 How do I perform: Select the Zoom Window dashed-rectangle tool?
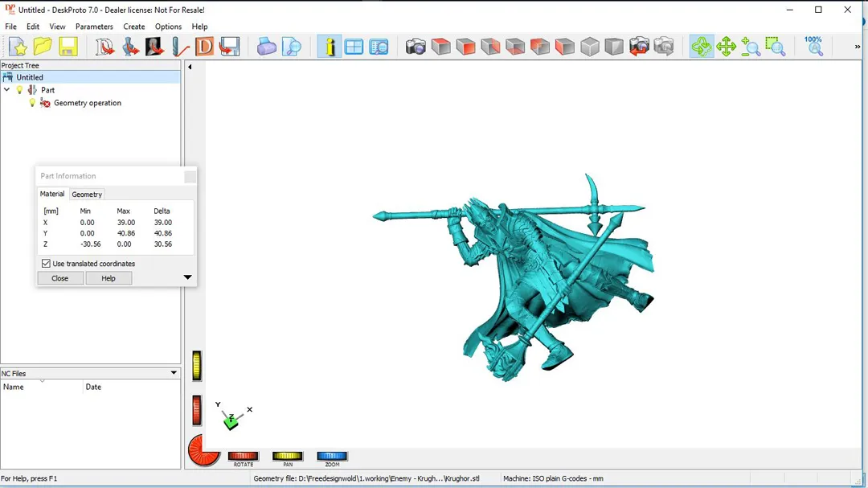(x=776, y=47)
